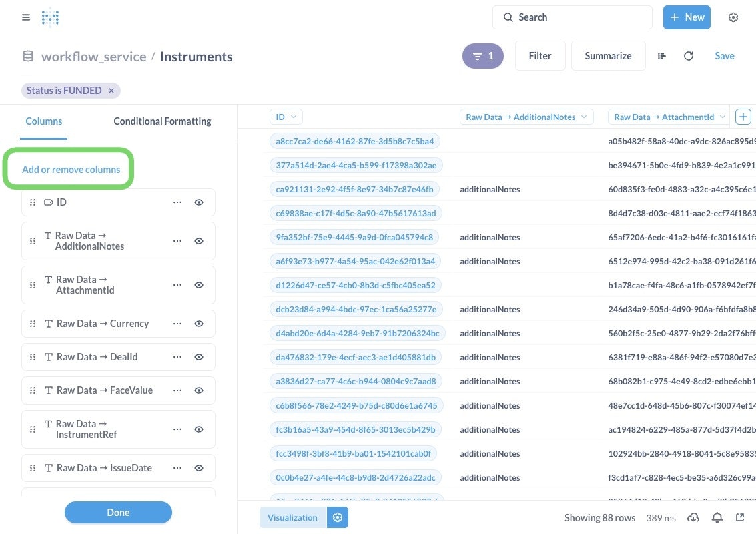Select the Columns tab

[x=44, y=121]
